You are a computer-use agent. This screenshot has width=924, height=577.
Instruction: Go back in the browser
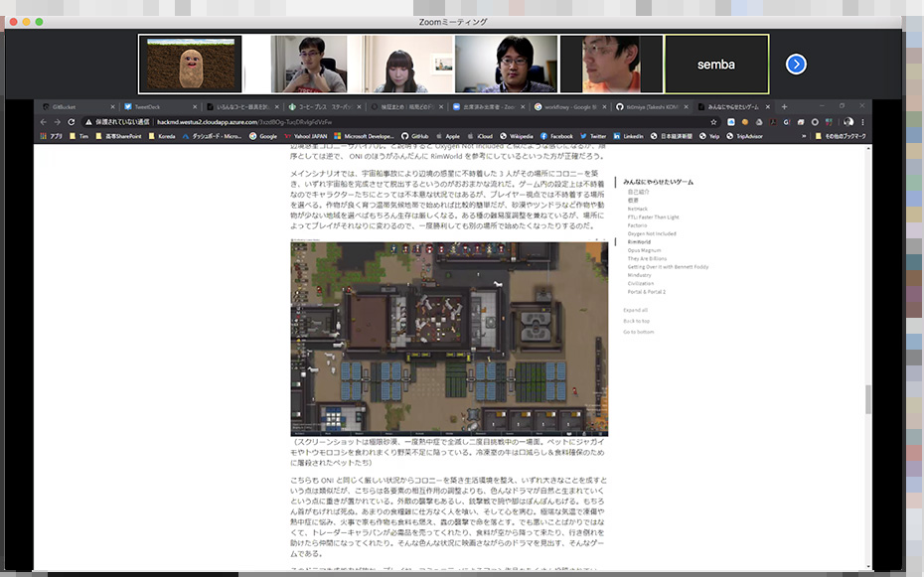(43, 122)
